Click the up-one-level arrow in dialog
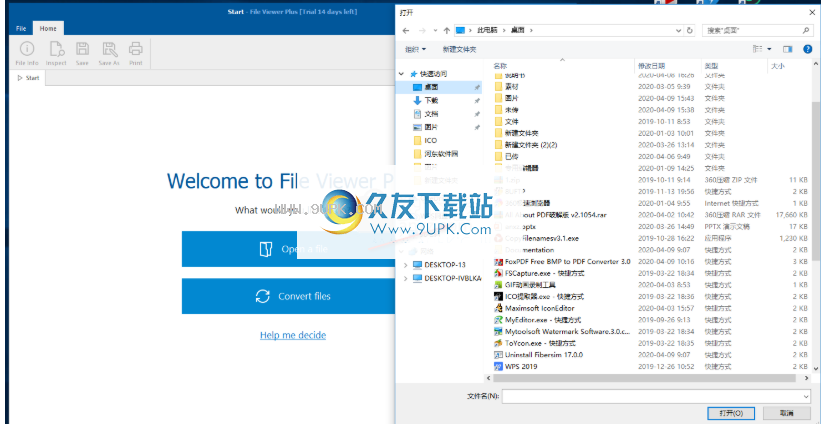 point(447,30)
